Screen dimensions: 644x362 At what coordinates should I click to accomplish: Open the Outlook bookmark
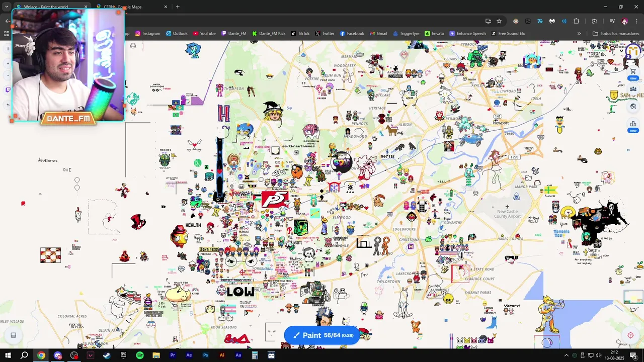pyautogui.click(x=177, y=34)
